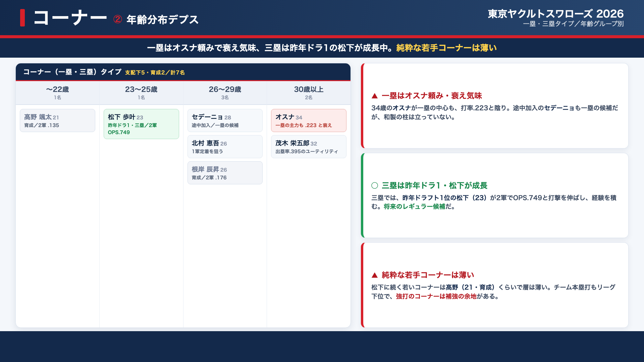
Task: Click the ～22歳 column header
Action: tap(57, 93)
